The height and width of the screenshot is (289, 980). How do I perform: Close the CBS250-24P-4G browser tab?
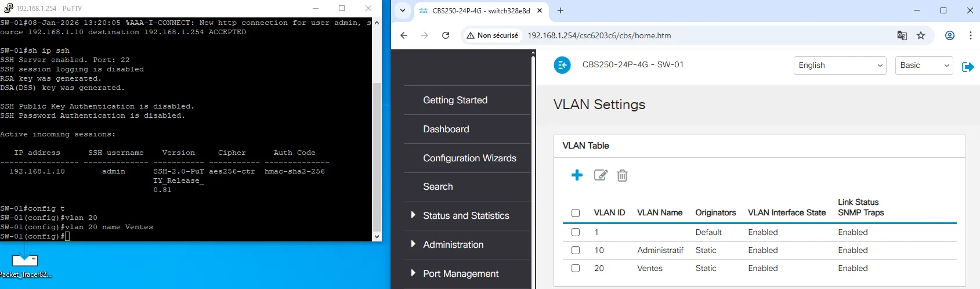pos(540,10)
